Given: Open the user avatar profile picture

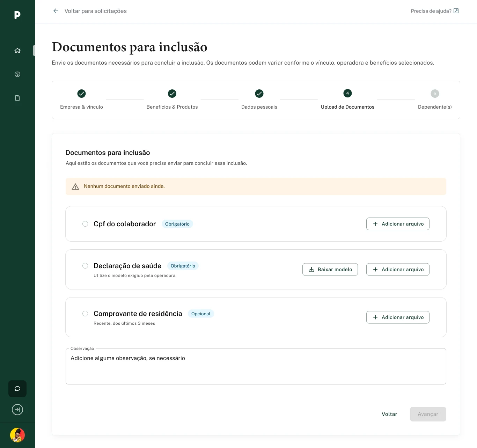Looking at the screenshot, I should [x=17, y=435].
